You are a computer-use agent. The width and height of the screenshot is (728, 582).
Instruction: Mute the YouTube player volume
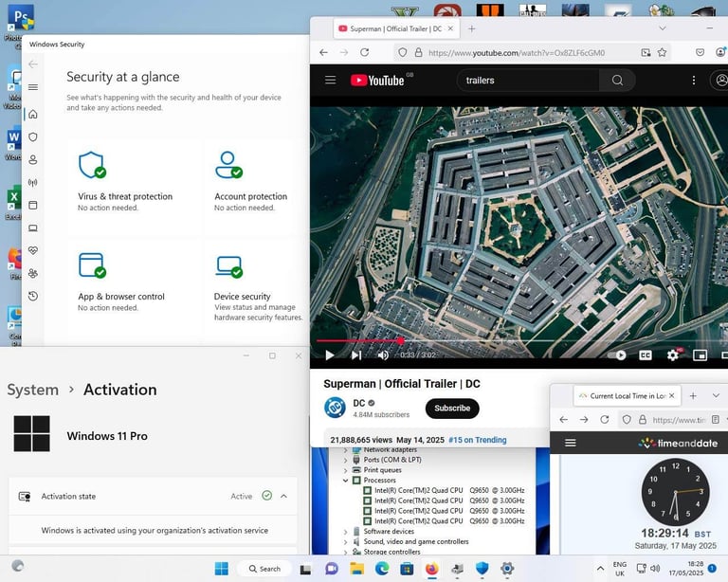coord(383,355)
